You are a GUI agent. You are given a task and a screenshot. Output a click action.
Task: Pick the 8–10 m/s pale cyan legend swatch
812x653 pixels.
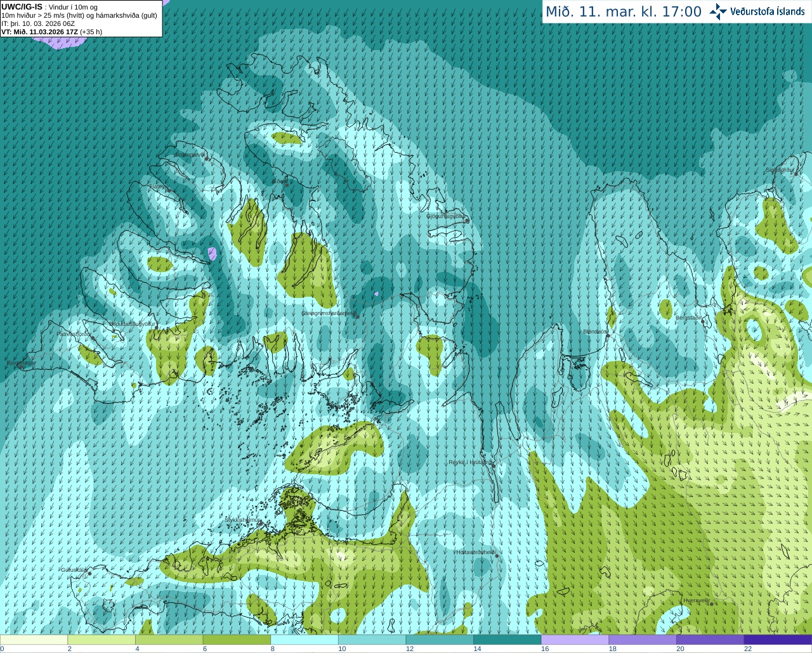pyautogui.click(x=304, y=640)
